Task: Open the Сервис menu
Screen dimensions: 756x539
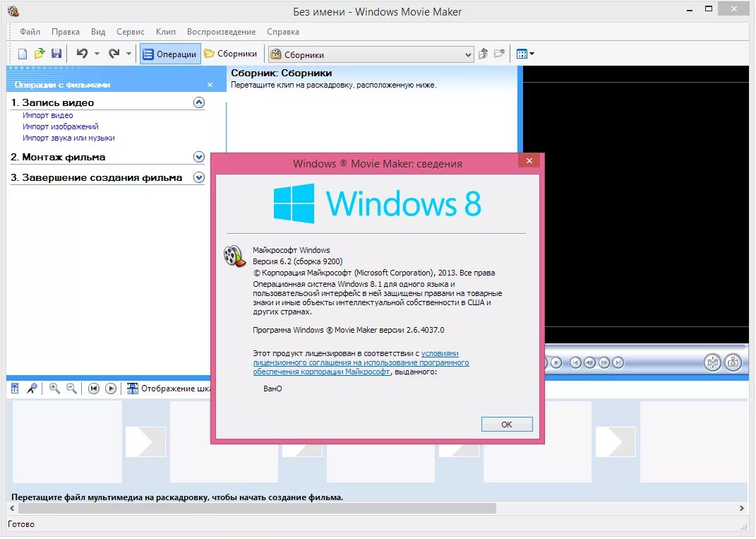Action: [130, 32]
